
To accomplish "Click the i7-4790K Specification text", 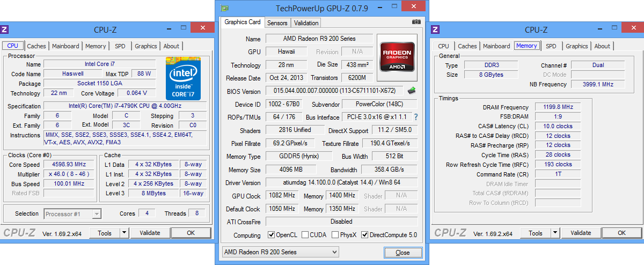I will click(x=125, y=106).
